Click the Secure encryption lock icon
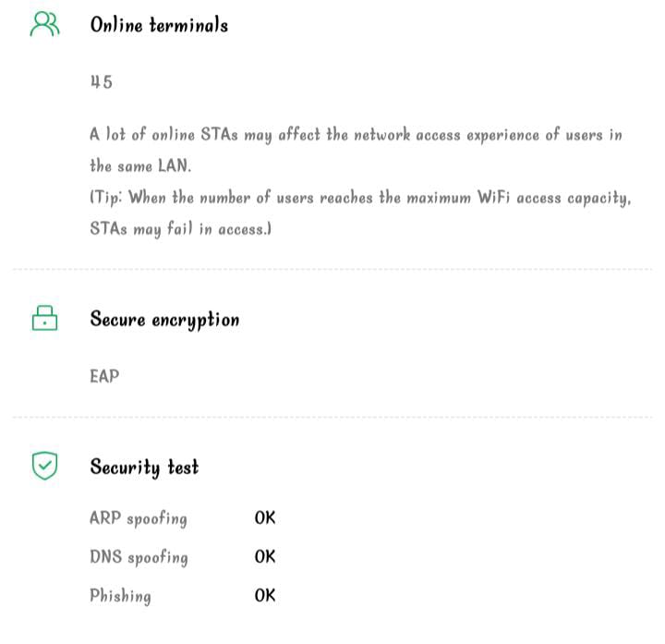Image resolution: width=665 pixels, height=644 pixels. pyautogui.click(x=44, y=319)
